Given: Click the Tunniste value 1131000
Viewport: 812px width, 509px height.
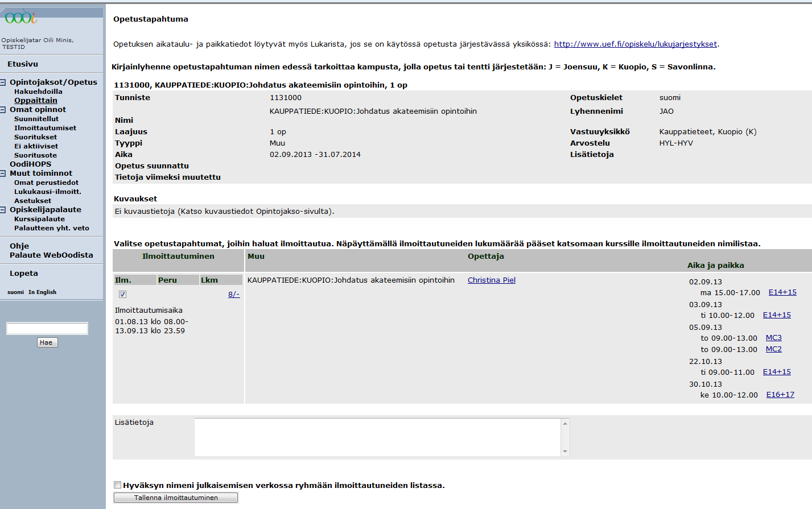Looking at the screenshot, I should (x=286, y=98).
